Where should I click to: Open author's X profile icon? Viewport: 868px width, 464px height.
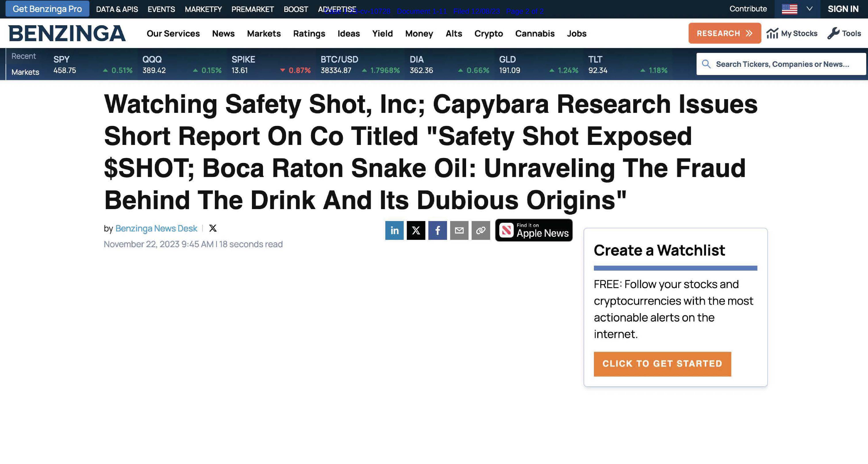213,229
